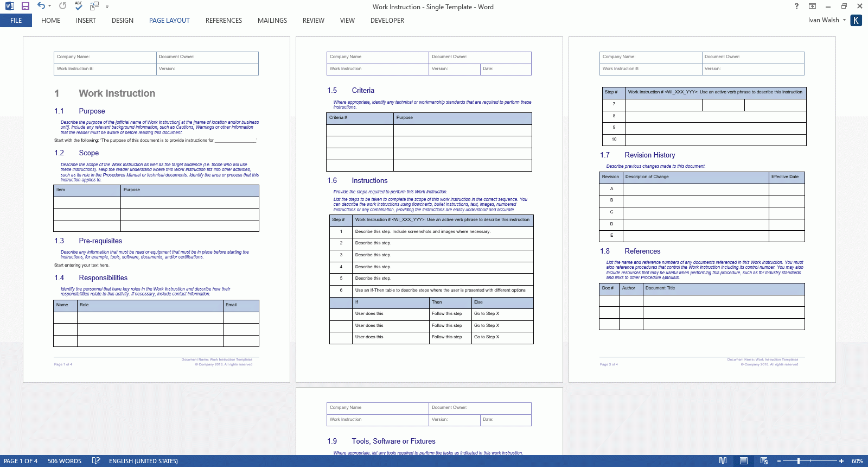Switch to Read Mode view
This screenshot has height=467, width=868.
click(723, 461)
